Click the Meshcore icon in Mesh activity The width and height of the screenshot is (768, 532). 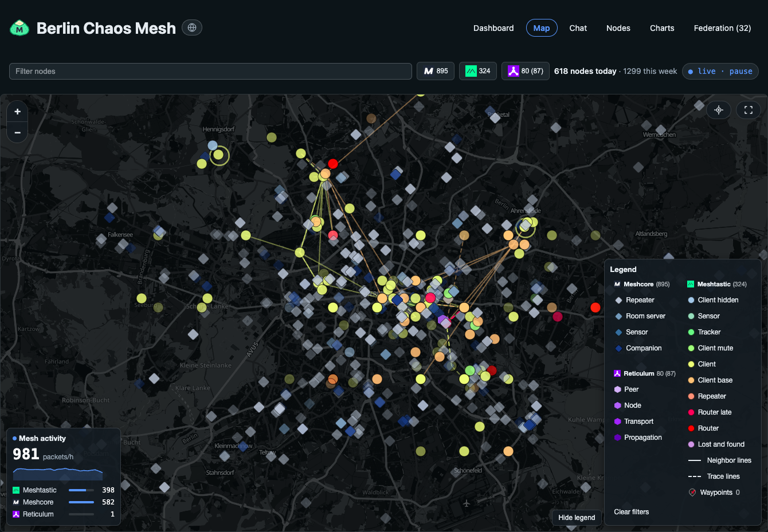click(16, 502)
